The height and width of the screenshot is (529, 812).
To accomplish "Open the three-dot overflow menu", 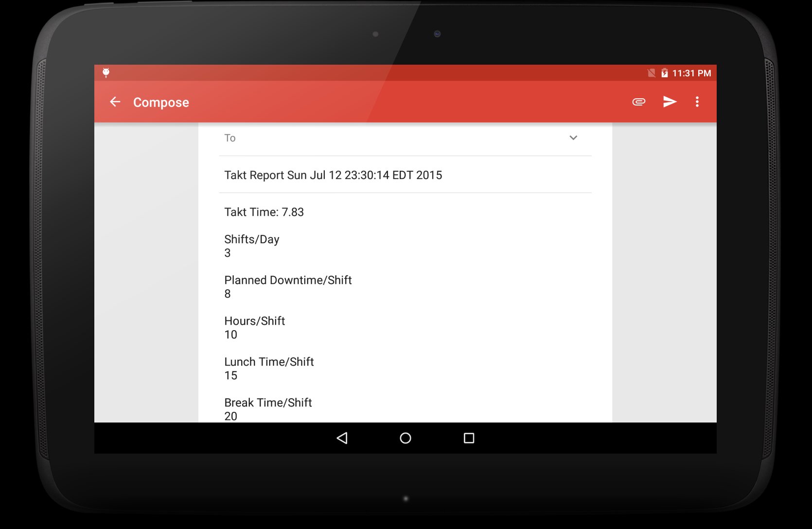I will (697, 102).
